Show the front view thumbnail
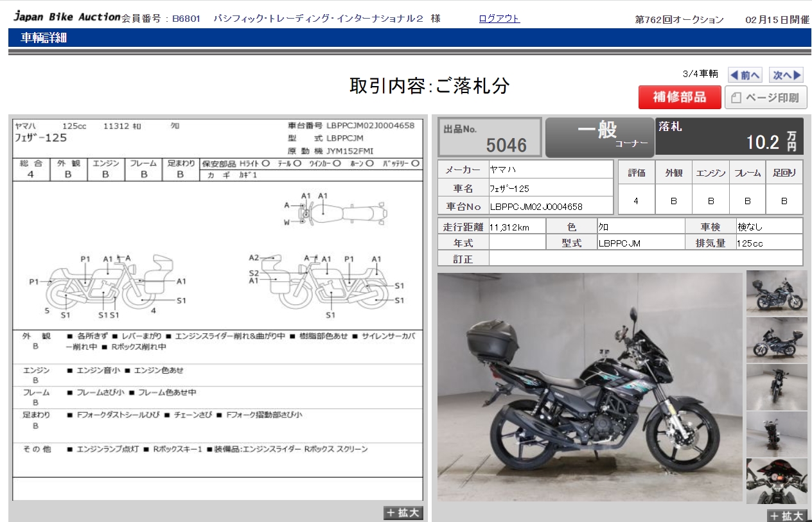 [x=777, y=387]
